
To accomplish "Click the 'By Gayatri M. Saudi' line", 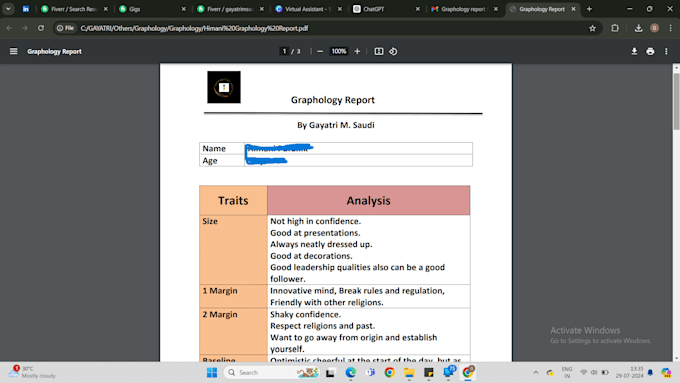I will pos(336,125).
